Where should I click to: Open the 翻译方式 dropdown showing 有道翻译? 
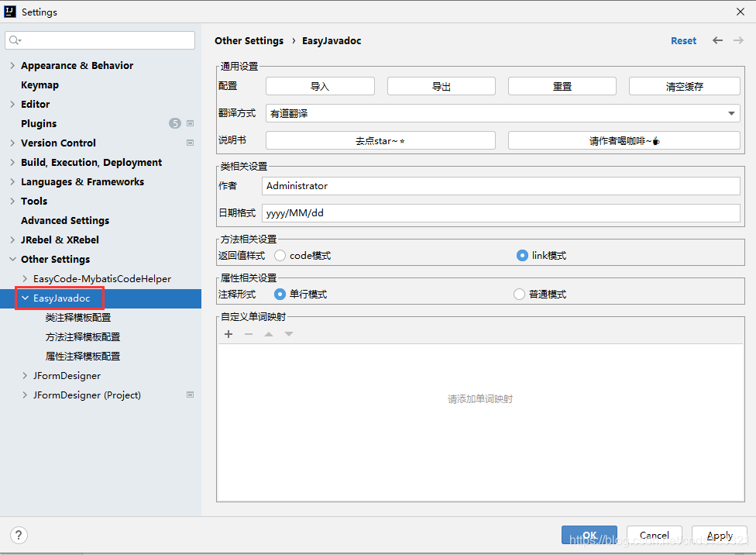click(503, 113)
